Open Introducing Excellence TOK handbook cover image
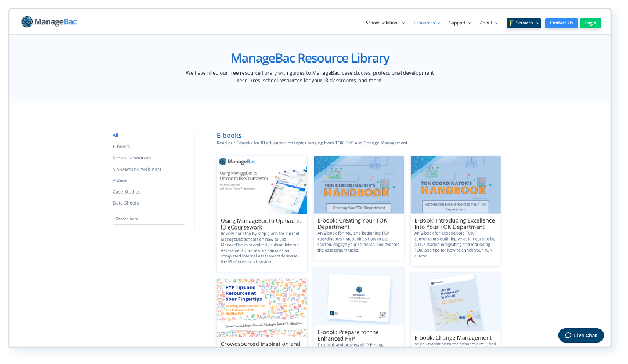 [x=456, y=185]
